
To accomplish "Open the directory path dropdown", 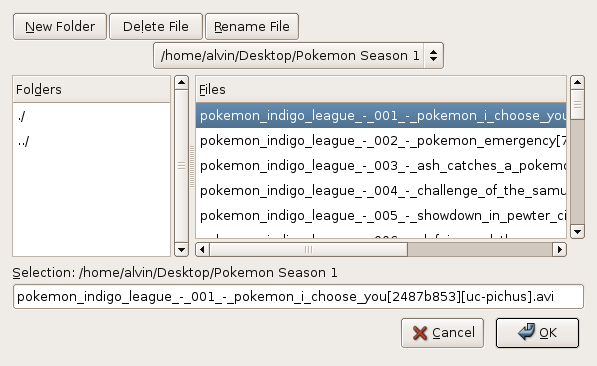I will (298, 56).
